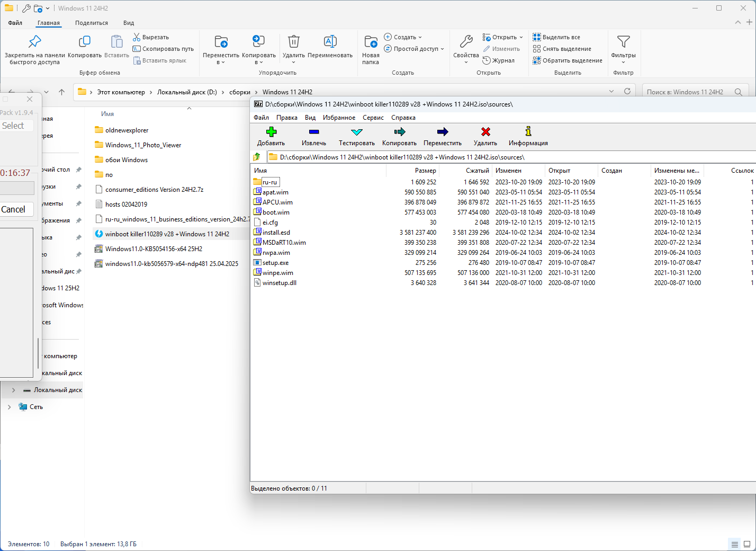Screen dimensions: 756x551
Task: Expand the Сеть tree node
Action: coord(9,407)
